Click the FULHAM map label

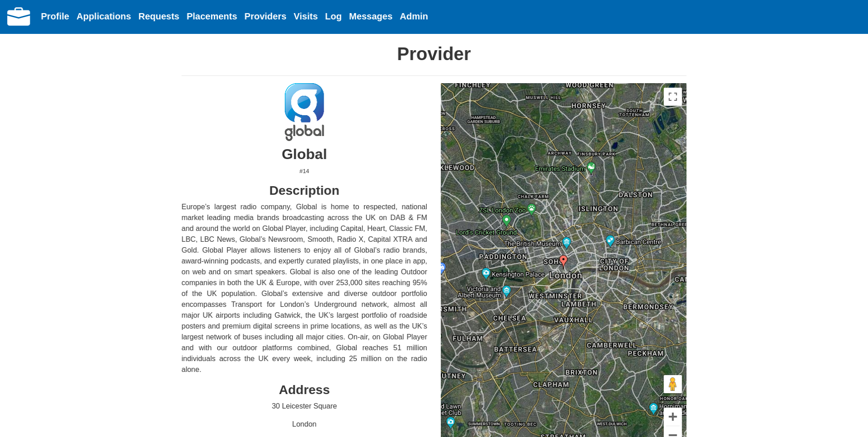467,338
